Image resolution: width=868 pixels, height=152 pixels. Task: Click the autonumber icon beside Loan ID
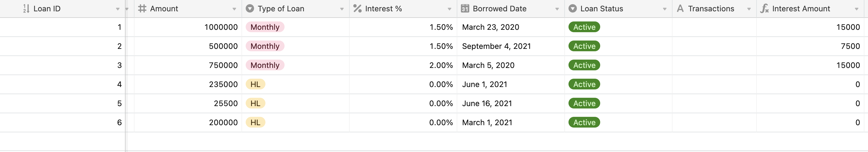click(26, 9)
